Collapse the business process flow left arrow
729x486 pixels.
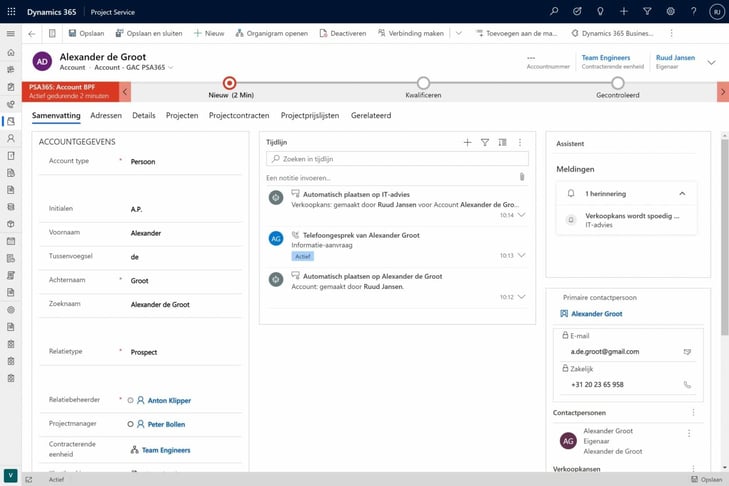tap(125, 92)
